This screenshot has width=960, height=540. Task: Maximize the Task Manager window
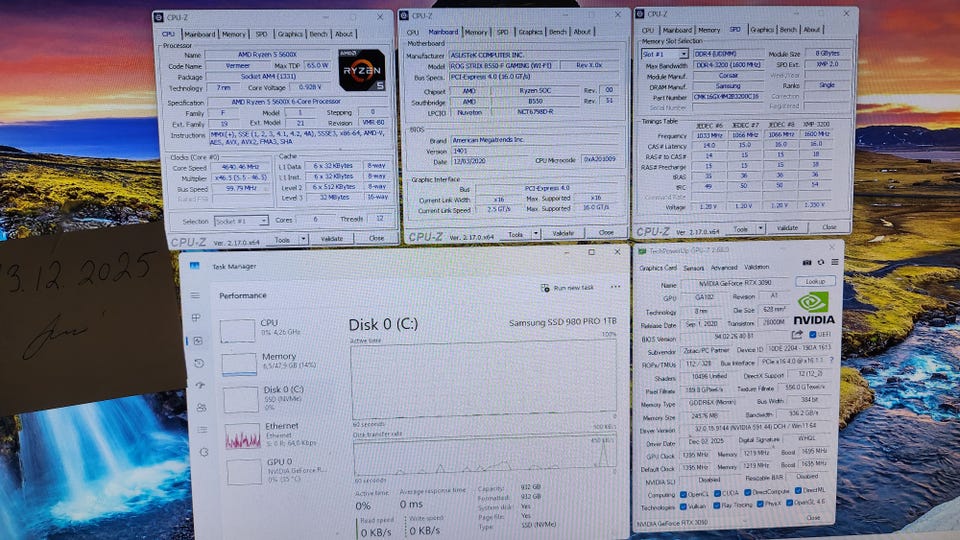tap(591, 252)
